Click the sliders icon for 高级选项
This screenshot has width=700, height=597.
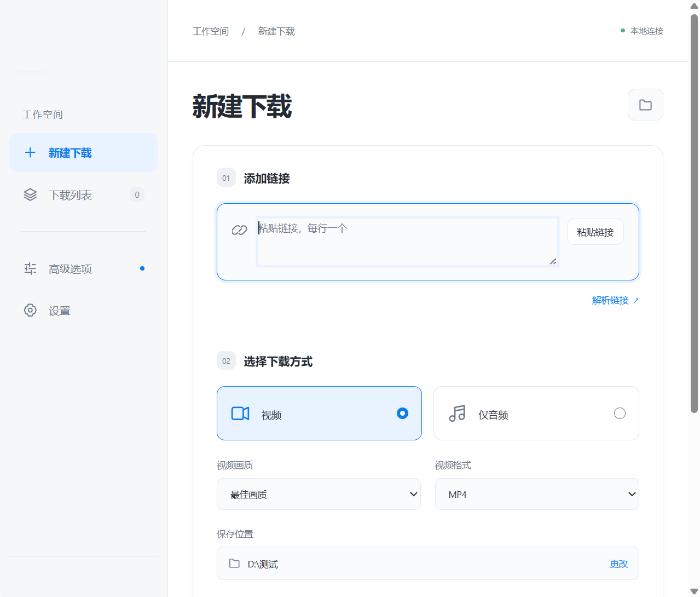[x=30, y=268]
